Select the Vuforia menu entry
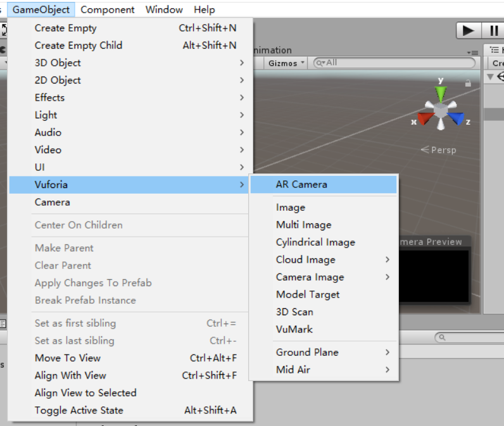This screenshot has width=504, height=426. pos(129,185)
